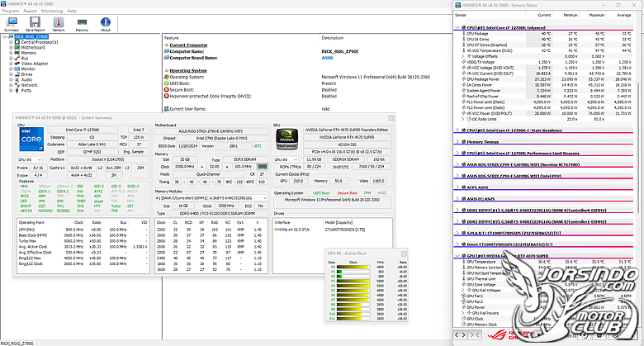Open the memory module selector dropdown
Screen dimensions: 644x346
click(211, 198)
